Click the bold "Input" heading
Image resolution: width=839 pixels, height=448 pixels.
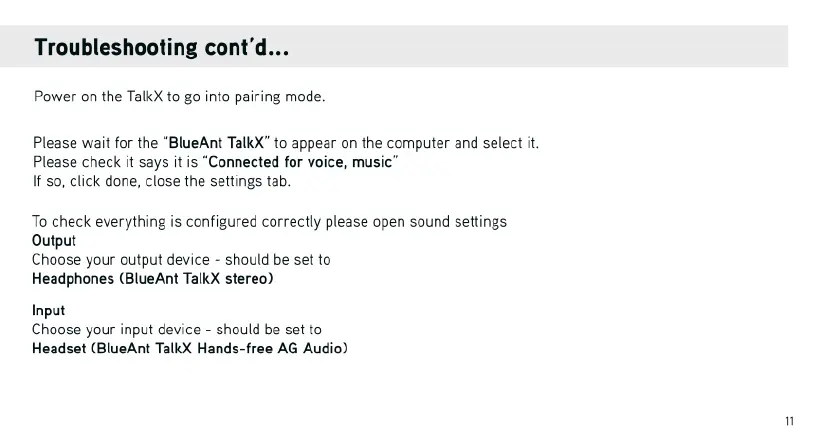pyautogui.click(x=49, y=310)
